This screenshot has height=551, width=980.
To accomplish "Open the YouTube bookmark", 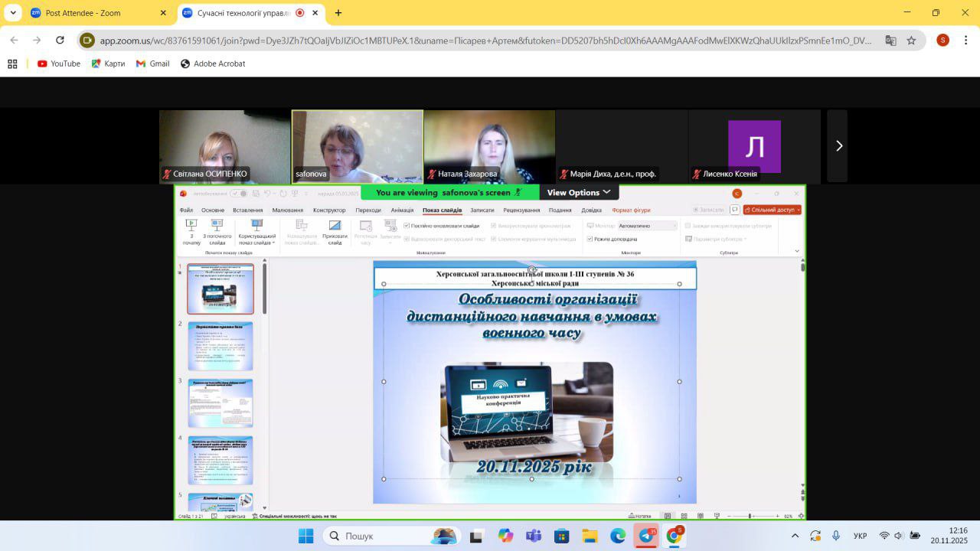I will coord(59,64).
